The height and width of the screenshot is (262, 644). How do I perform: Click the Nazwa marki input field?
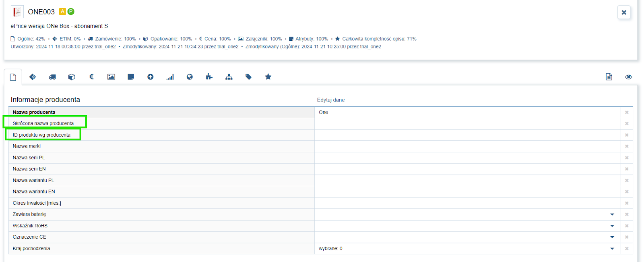point(468,146)
